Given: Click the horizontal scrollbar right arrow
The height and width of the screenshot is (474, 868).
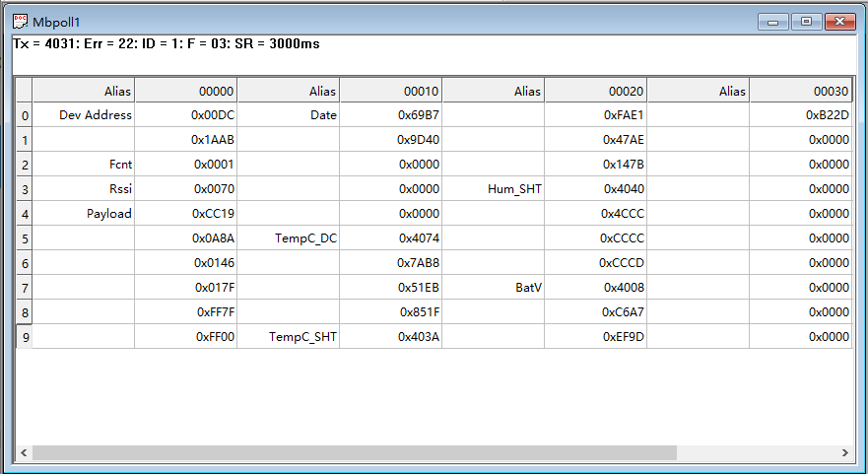Looking at the screenshot, I should coord(844,452).
